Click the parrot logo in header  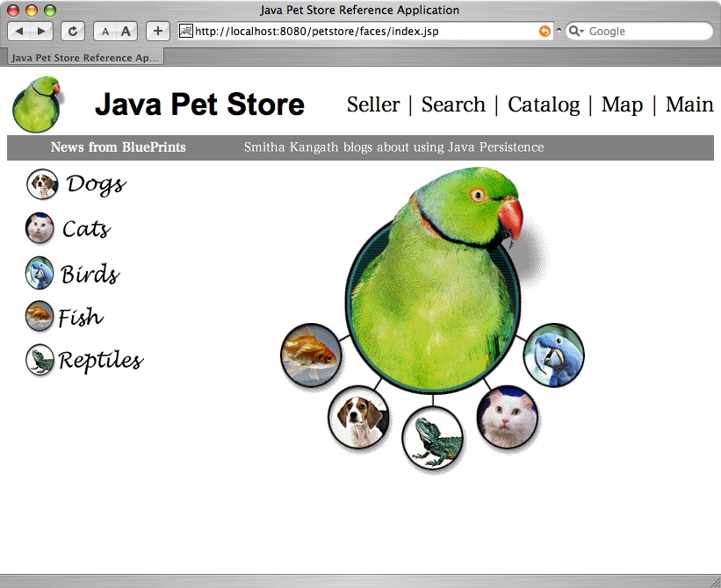37,104
